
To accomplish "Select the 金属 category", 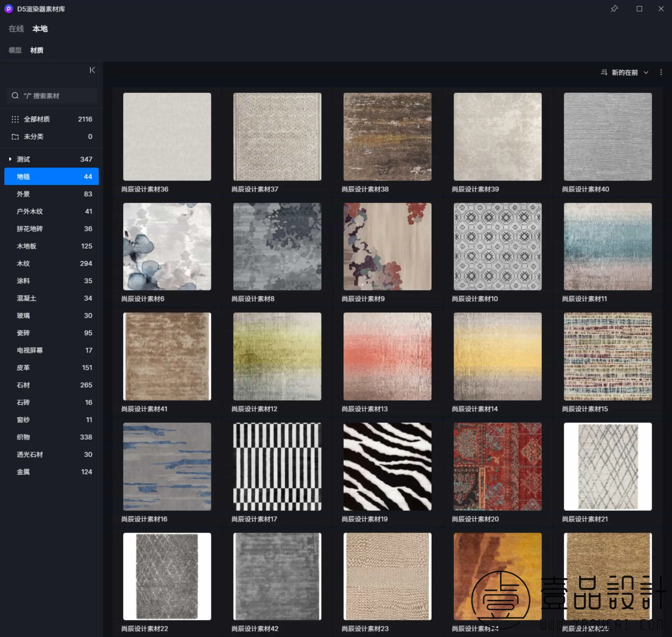I will point(23,472).
